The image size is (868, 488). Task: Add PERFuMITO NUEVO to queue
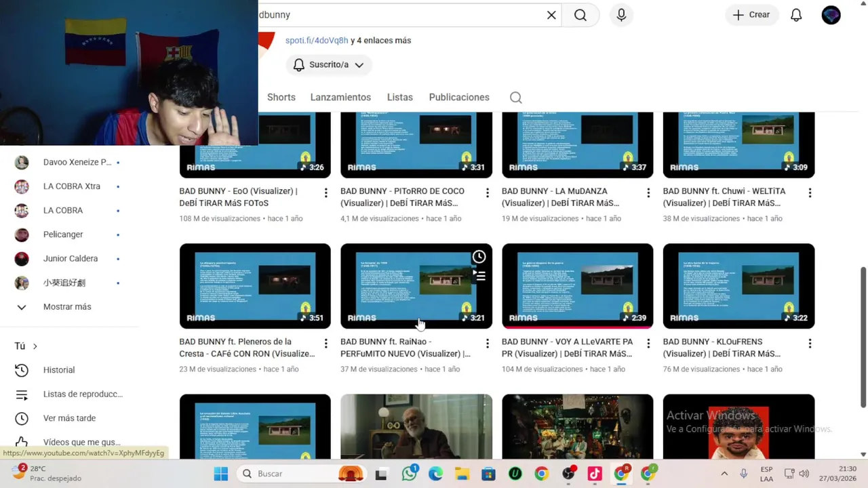(x=479, y=276)
